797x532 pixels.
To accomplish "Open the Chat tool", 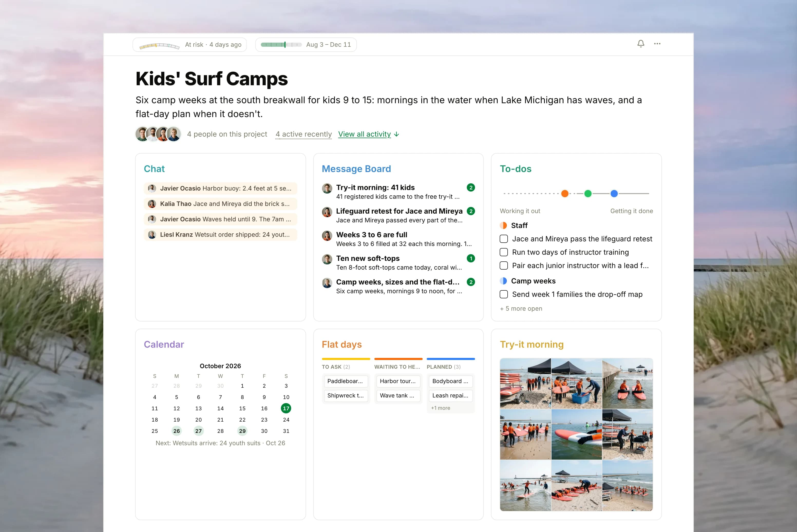I will (154, 169).
